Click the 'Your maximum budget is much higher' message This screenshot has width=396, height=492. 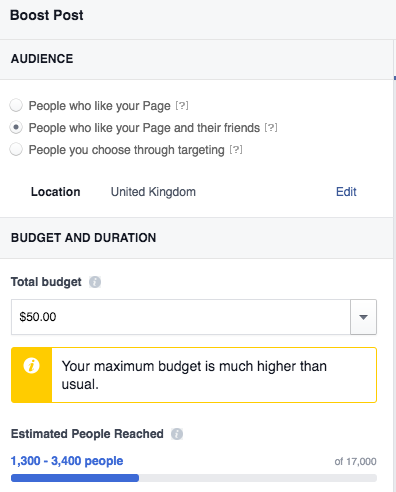[194, 375]
